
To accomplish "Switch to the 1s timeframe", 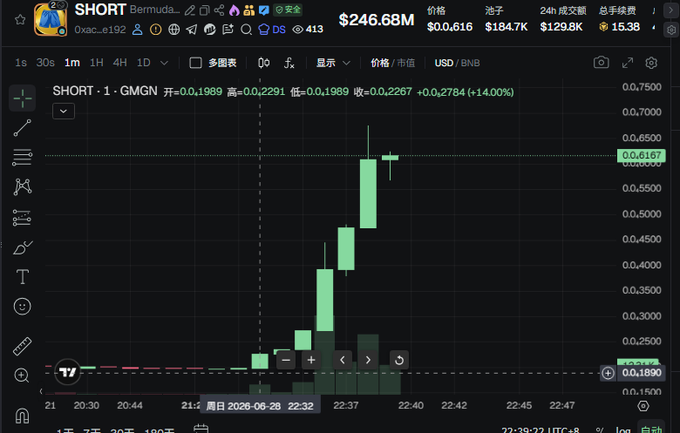I will click(x=21, y=63).
